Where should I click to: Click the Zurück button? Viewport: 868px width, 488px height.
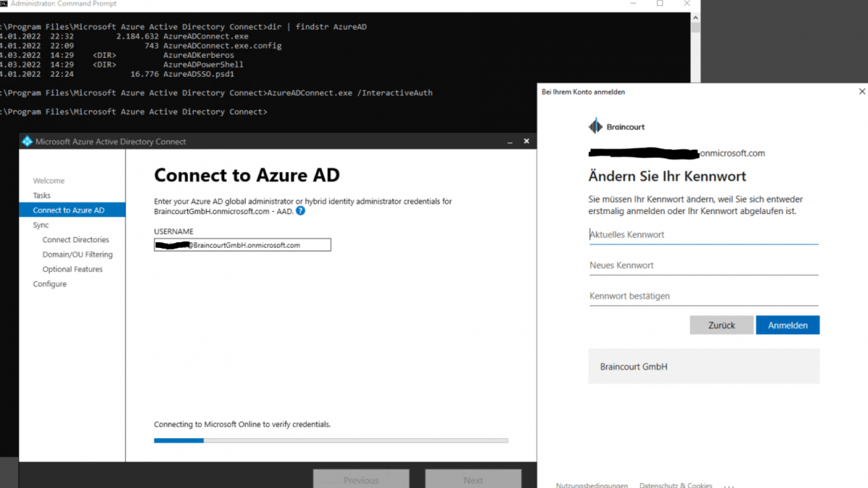point(721,325)
